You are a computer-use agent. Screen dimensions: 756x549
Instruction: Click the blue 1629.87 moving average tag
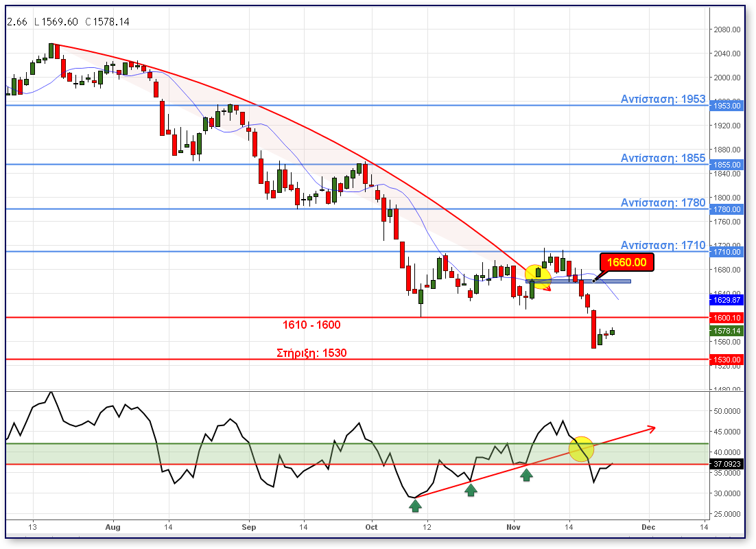[727, 300]
